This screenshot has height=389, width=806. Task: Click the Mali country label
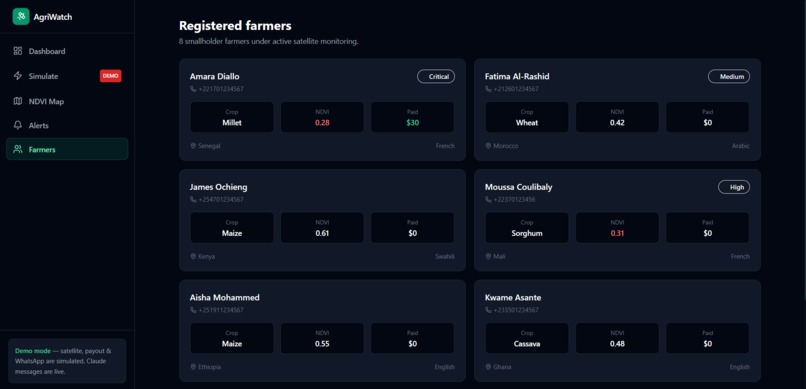(499, 256)
